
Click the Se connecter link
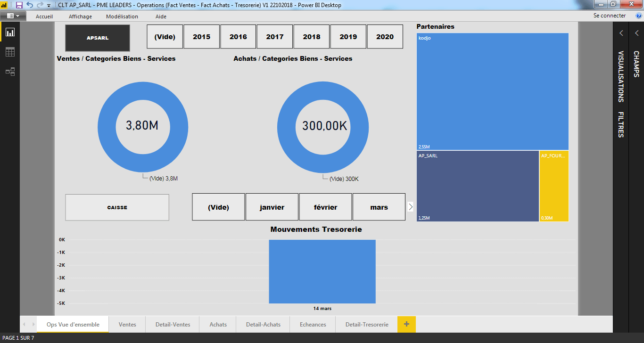[x=610, y=16]
